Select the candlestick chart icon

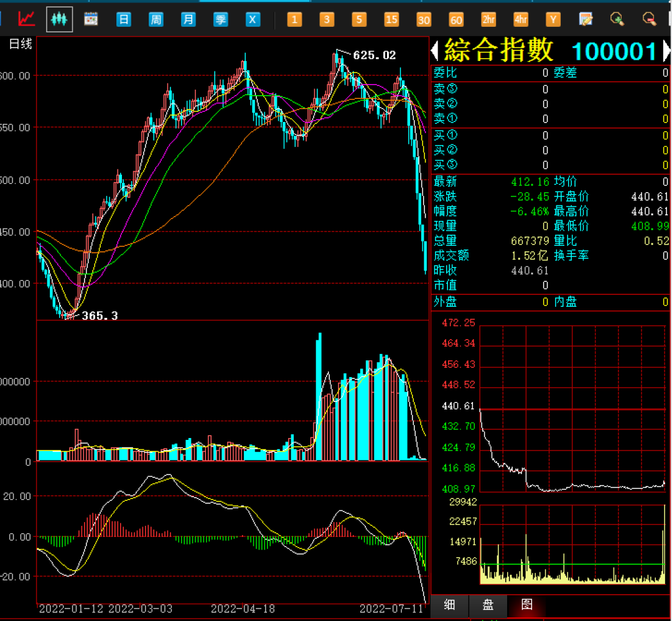tap(59, 19)
